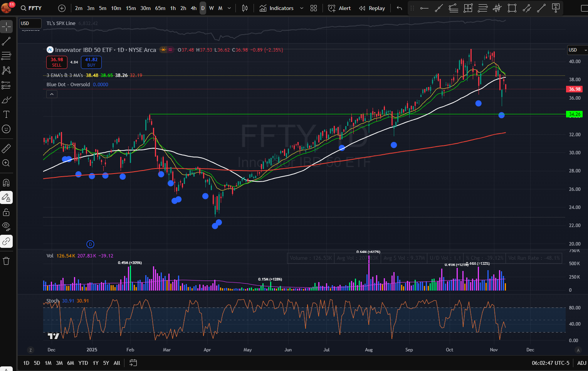Select the 5Y date range
This screenshot has height=371, width=588.
click(x=106, y=363)
